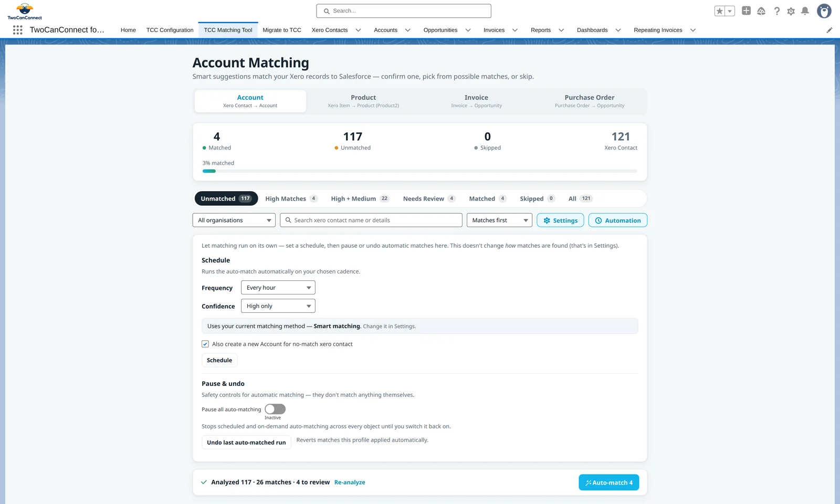This screenshot has width=840, height=504.
Task: Click the Schedule button
Action: [x=219, y=360]
